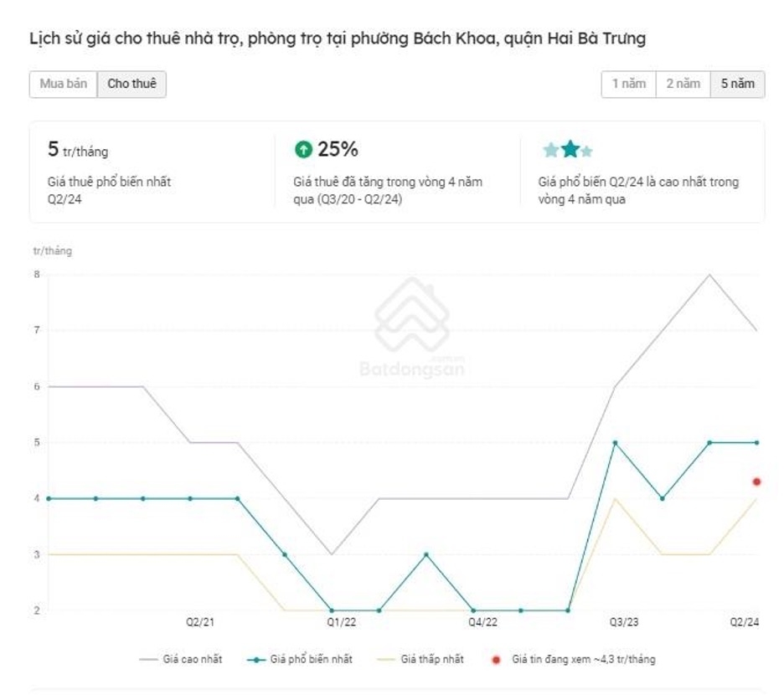Toggle the Giá cao nhất series label
Image resolution: width=784 pixels, height=695 pixels.
191,660
